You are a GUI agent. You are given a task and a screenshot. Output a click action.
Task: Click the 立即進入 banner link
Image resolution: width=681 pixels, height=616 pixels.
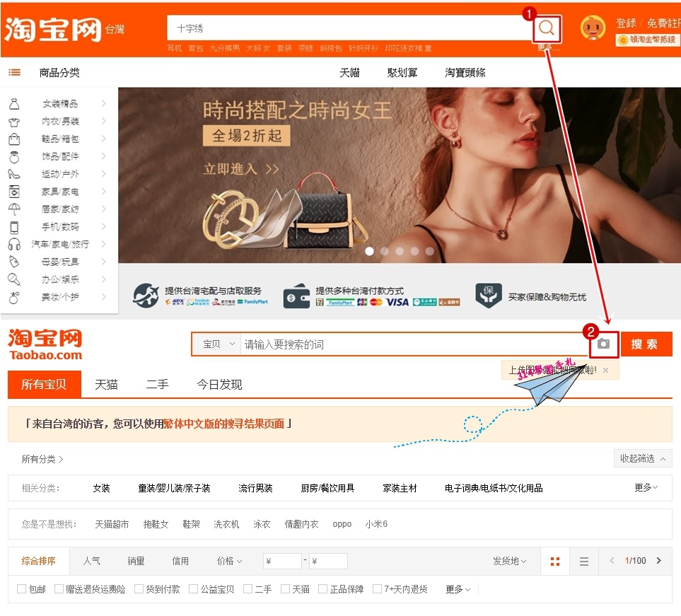[241, 168]
